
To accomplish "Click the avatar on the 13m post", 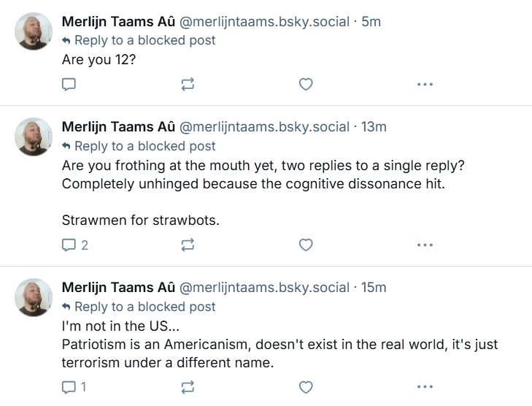I will pyautogui.click(x=34, y=137).
